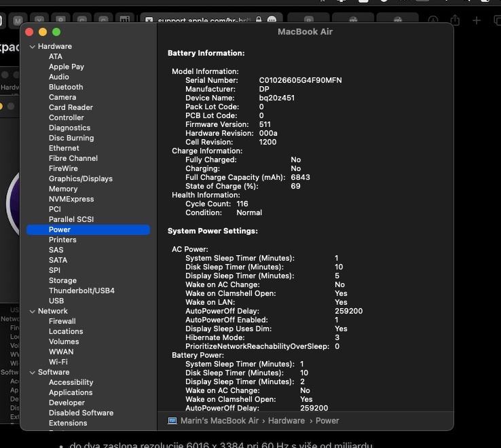501x448 pixels.
Task: Select Bluetooth in the sidebar
Action: click(66, 87)
